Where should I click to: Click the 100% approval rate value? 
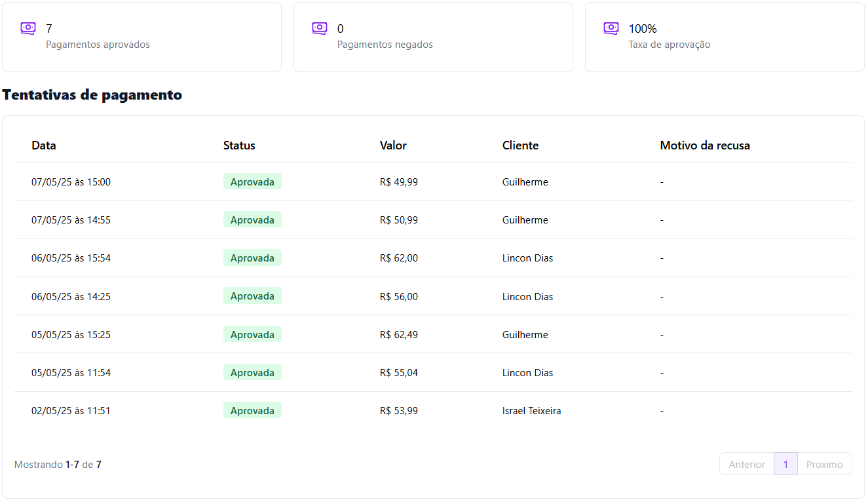pos(643,29)
